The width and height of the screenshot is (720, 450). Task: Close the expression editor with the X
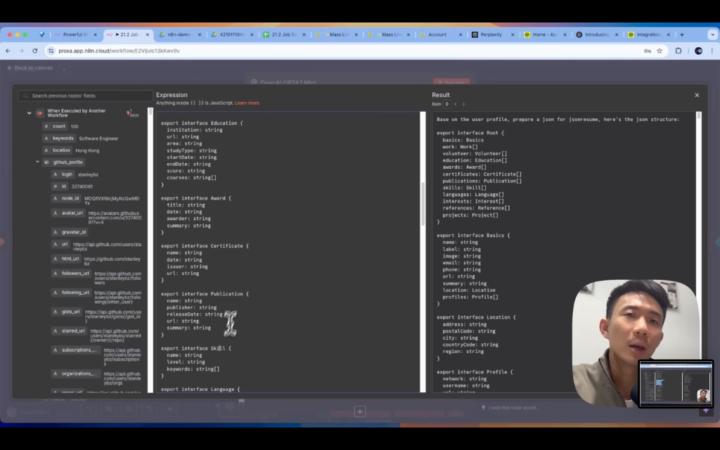(697, 95)
